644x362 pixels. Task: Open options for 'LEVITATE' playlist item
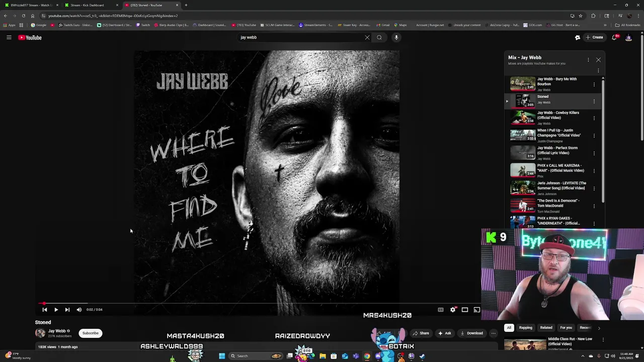pyautogui.click(x=594, y=189)
